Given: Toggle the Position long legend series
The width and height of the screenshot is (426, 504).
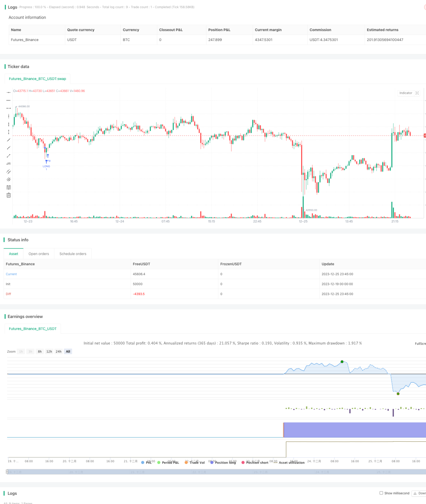Looking at the screenshot, I should click(x=223, y=462).
